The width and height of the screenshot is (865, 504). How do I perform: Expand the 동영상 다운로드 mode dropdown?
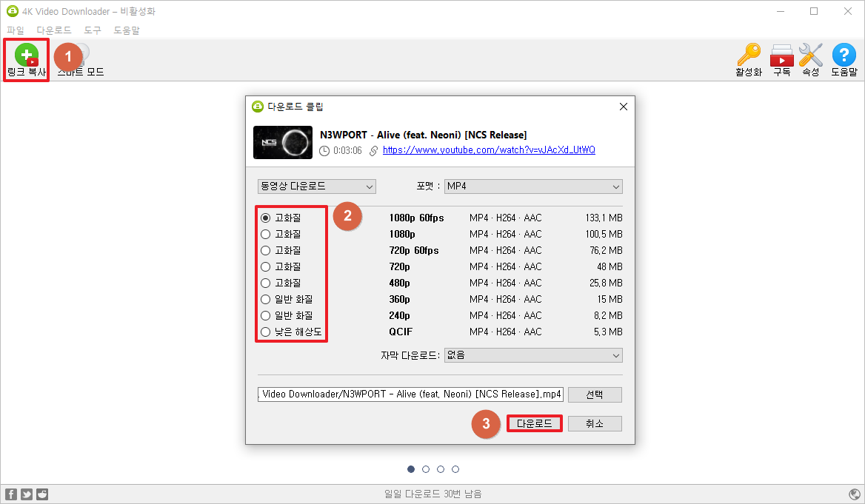pos(317,187)
